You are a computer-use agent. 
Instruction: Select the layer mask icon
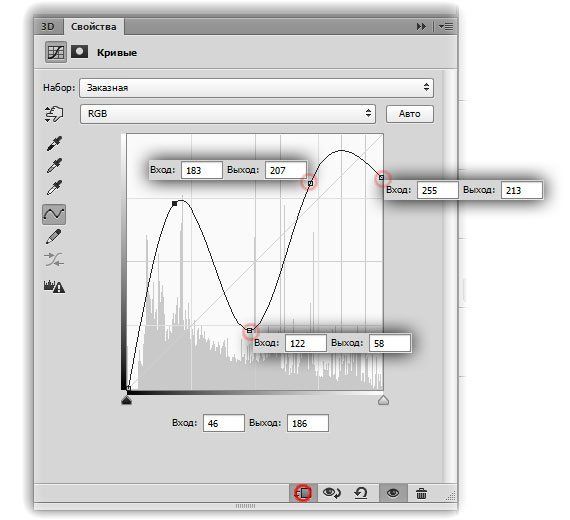point(79,52)
